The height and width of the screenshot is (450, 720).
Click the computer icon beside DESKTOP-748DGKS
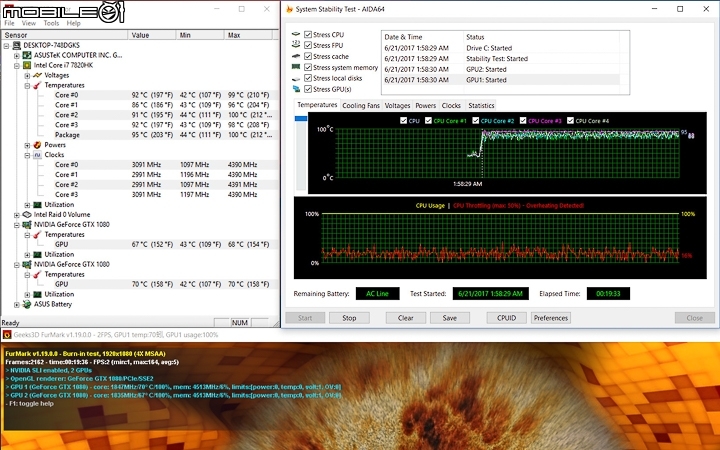coord(17,45)
